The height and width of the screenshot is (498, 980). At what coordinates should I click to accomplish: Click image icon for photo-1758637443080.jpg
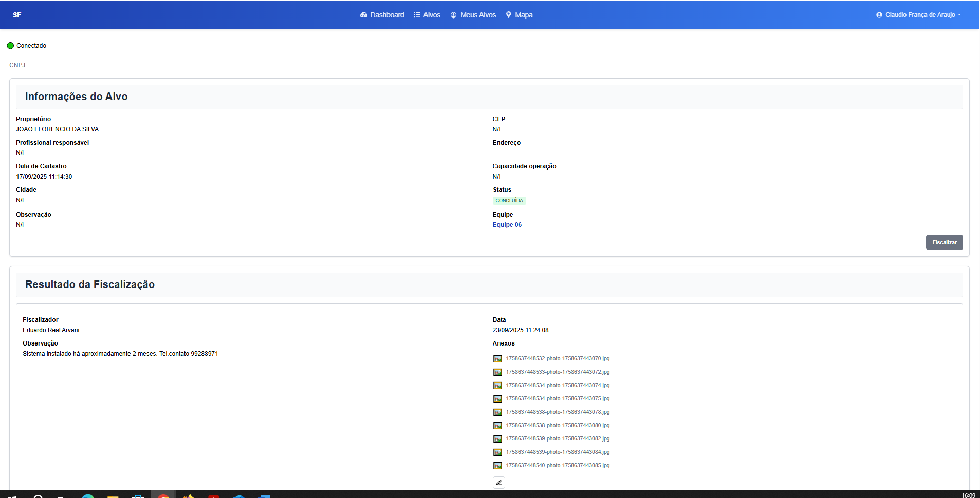[x=497, y=426]
